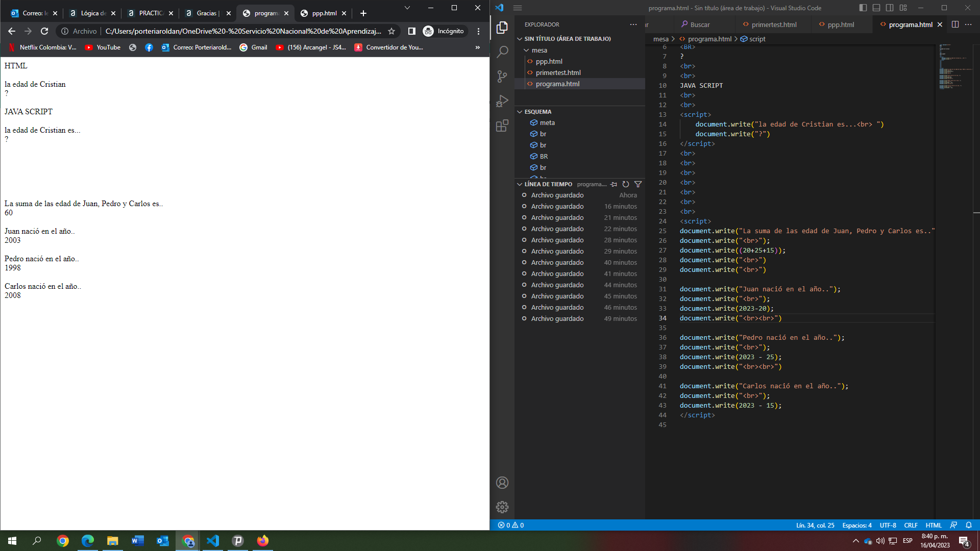Open File Explorer from the taskbar
980x551 pixels.
tap(112, 541)
